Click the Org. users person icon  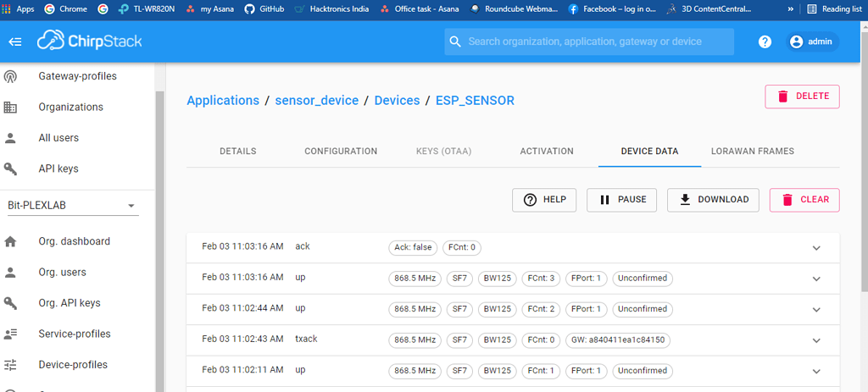pyautogui.click(x=10, y=273)
